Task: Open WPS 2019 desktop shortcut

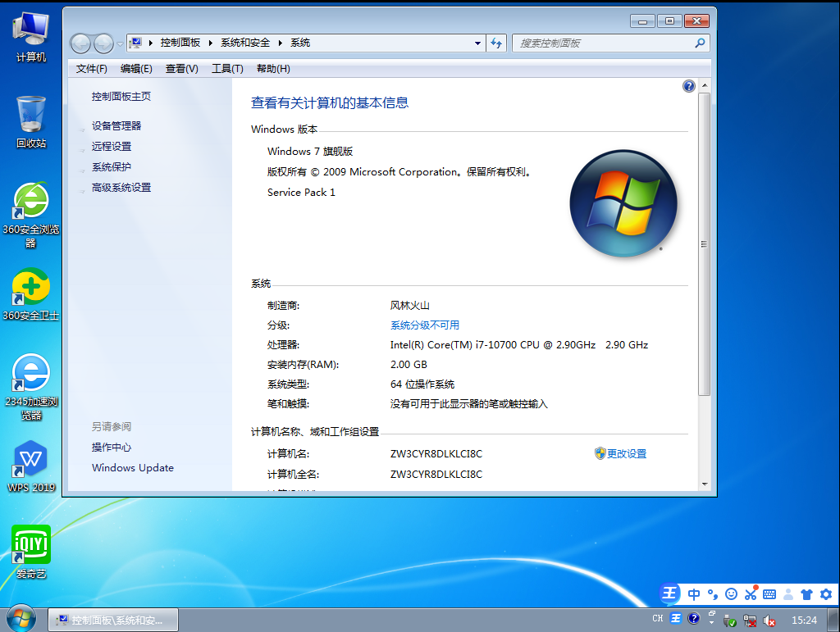Action: click(x=31, y=466)
